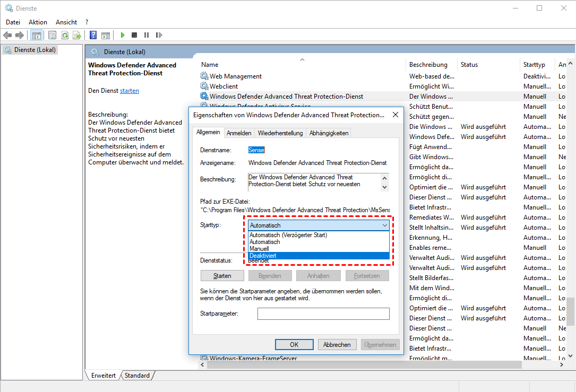Click 'Deaktivi...' Starttyp cell
The image size is (576, 392).
pos(537,76)
